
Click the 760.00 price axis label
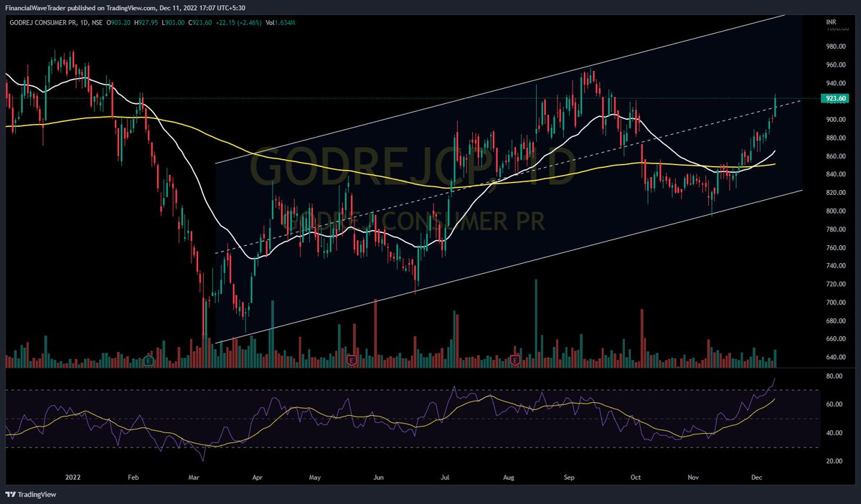tap(834, 247)
